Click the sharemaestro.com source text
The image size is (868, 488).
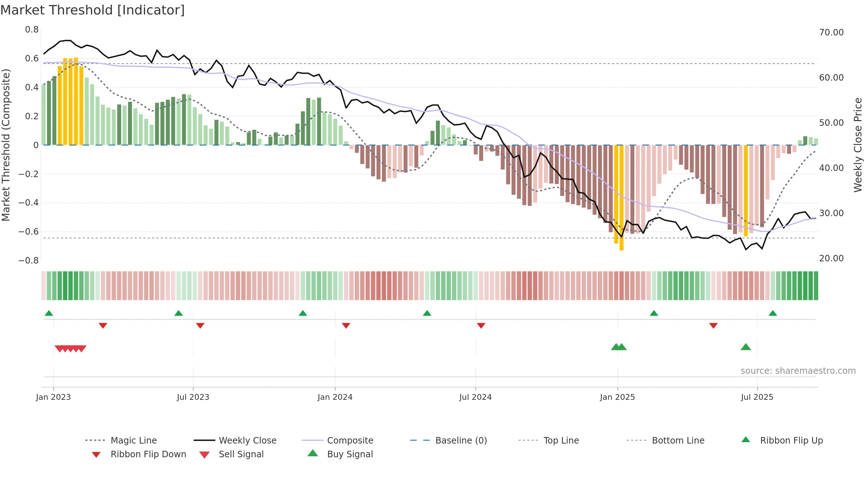click(x=798, y=371)
